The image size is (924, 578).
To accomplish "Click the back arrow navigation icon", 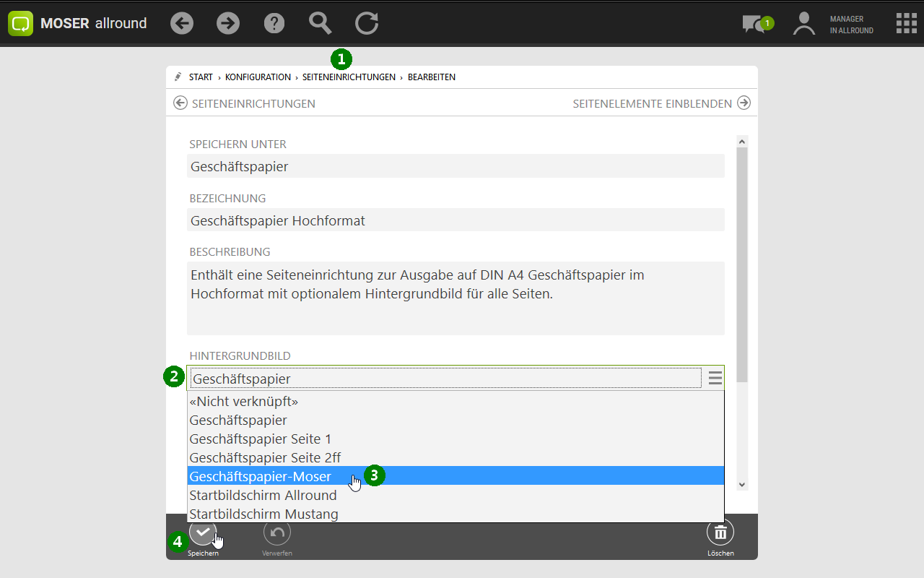I will click(x=182, y=23).
